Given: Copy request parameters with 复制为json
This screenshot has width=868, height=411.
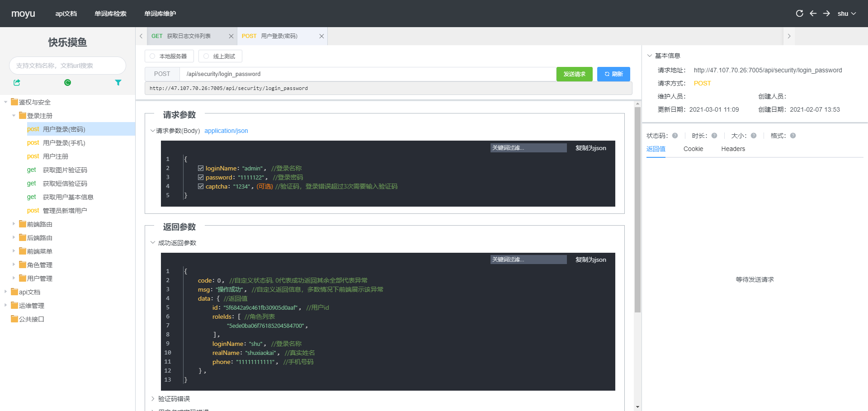Looking at the screenshot, I should click(590, 148).
